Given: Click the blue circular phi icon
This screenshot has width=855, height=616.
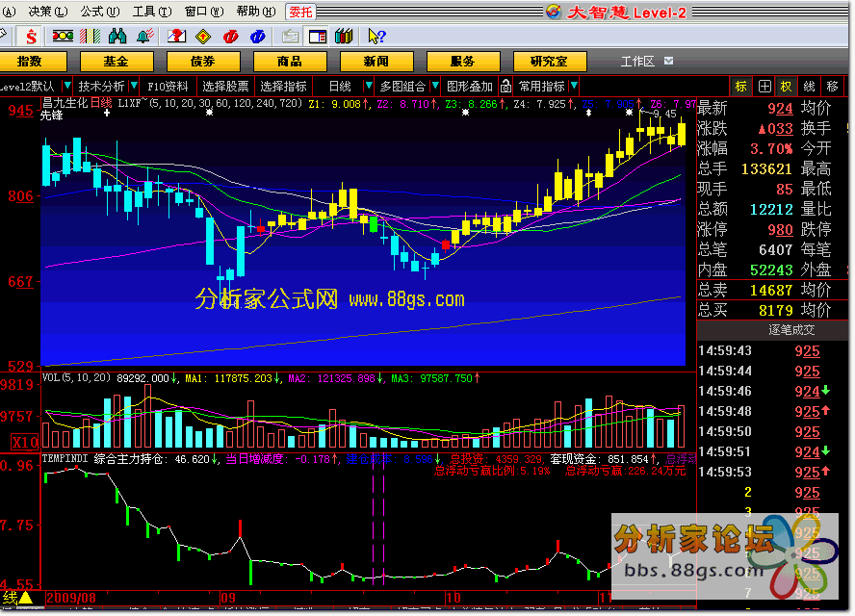Looking at the screenshot, I should (x=257, y=37).
